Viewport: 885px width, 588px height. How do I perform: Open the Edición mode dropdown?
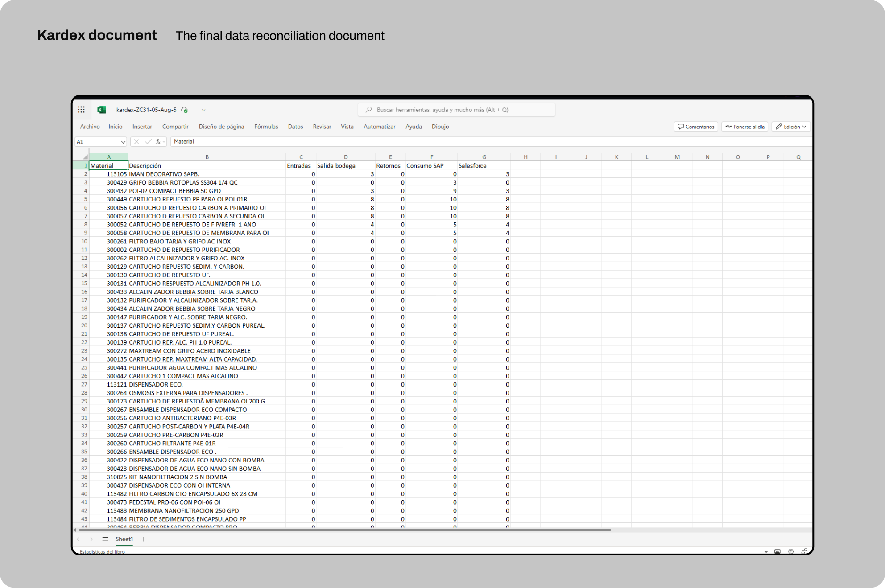(x=791, y=127)
